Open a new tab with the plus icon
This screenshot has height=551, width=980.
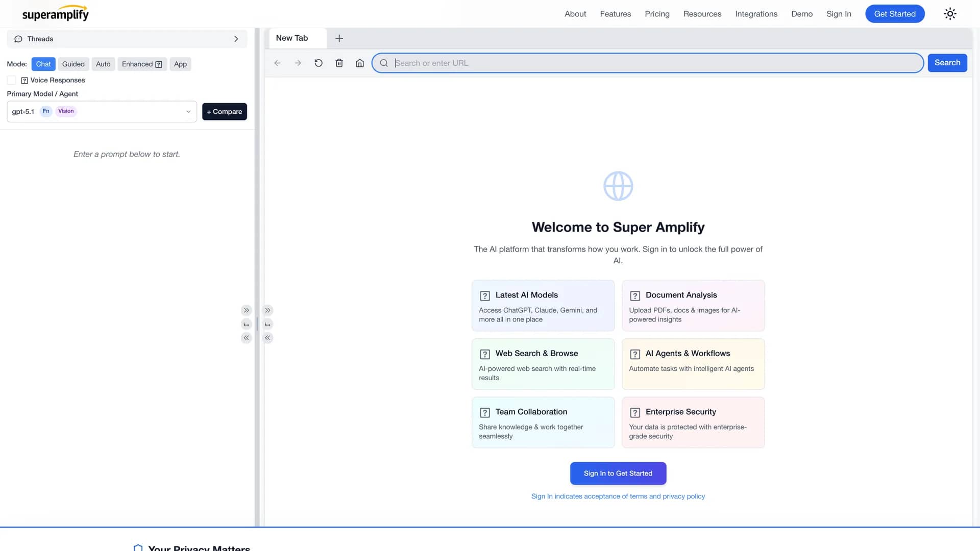click(x=339, y=38)
